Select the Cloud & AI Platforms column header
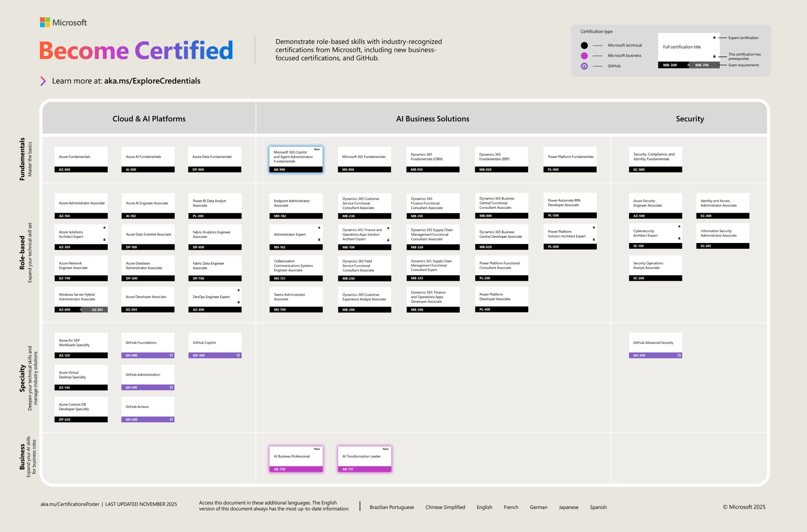 click(x=149, y=119)
